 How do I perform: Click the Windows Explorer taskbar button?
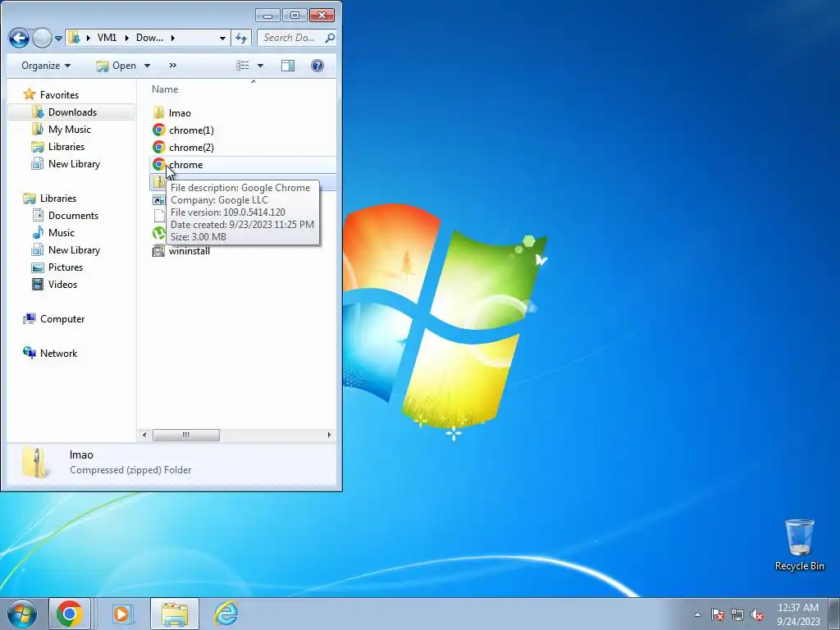pyautogui.click(x=175, y=614)
